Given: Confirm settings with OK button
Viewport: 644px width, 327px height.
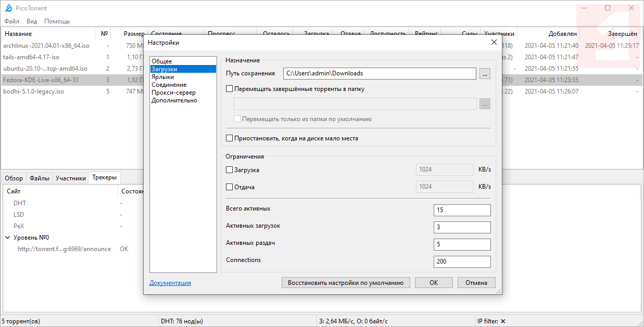Looking at the screenshot, I should click(434, 283).
